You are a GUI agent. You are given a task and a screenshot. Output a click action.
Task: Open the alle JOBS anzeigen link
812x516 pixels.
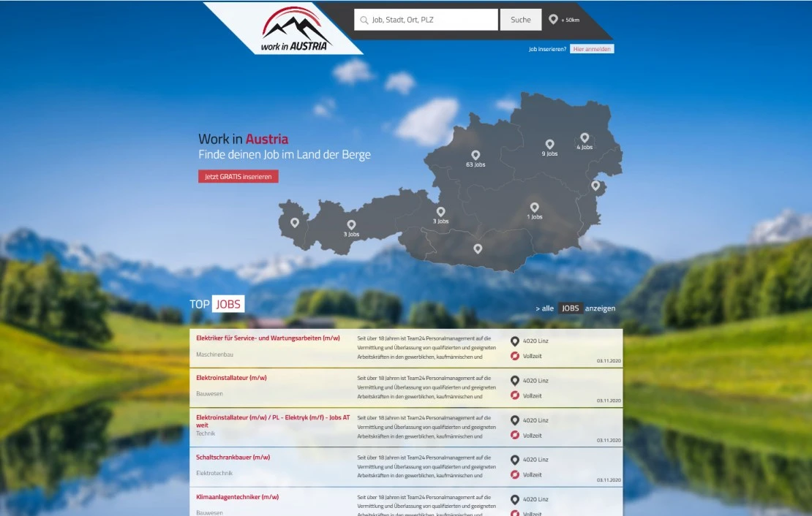(575, 308)
